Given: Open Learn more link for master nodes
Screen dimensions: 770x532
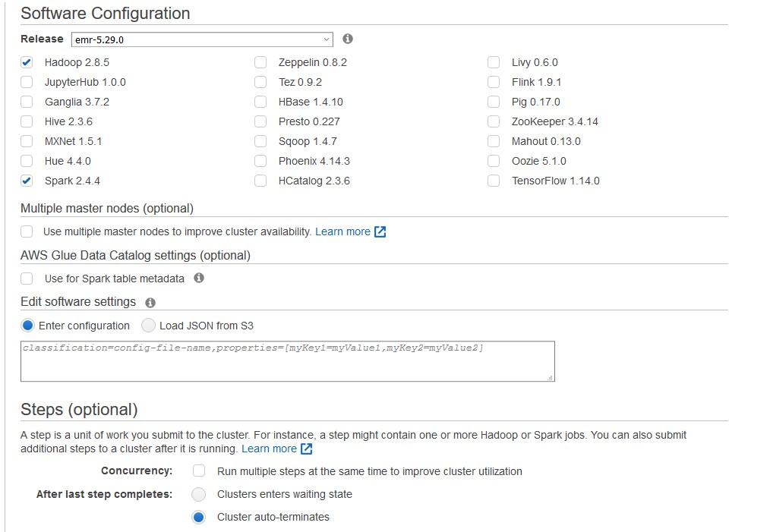Looking at the screenshot, I should (342, 231).
